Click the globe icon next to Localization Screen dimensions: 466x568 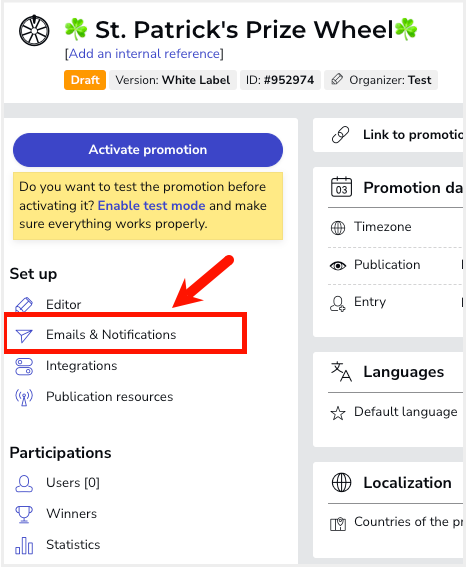341,483
